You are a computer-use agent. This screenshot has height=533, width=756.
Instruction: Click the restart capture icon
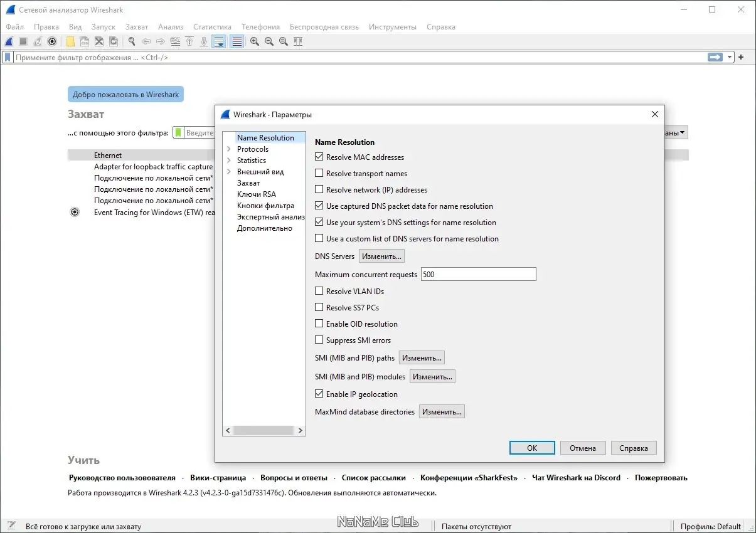point(38,41)
